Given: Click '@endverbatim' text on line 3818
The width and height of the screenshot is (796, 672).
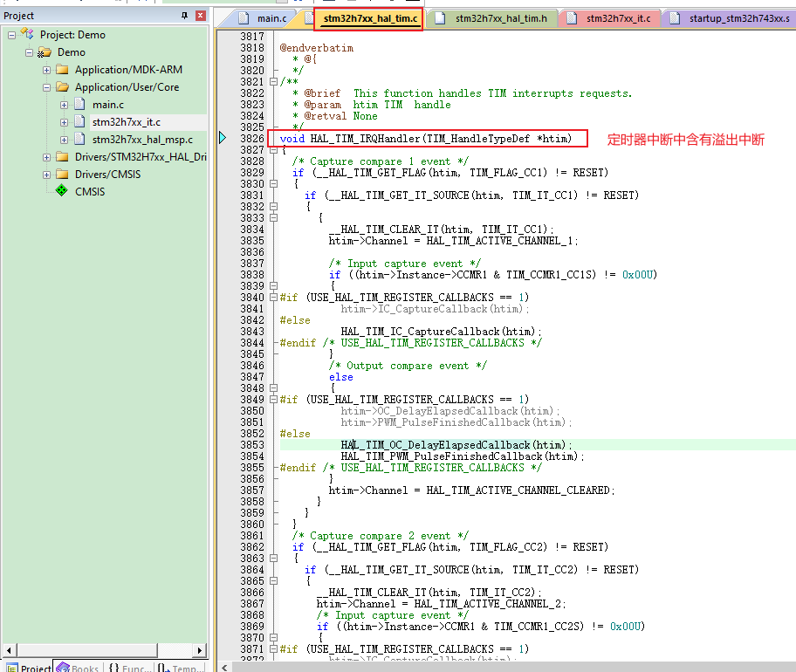Looking at the screenshot, I should 316,48.
